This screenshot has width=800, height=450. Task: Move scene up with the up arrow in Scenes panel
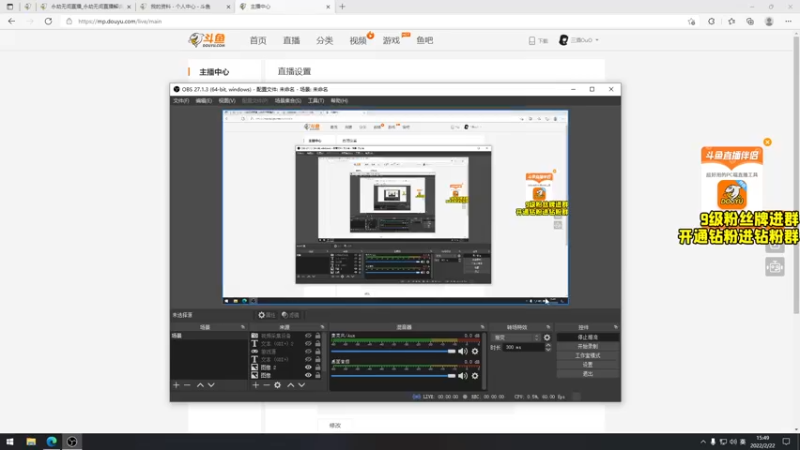click(x=200, y=385)
